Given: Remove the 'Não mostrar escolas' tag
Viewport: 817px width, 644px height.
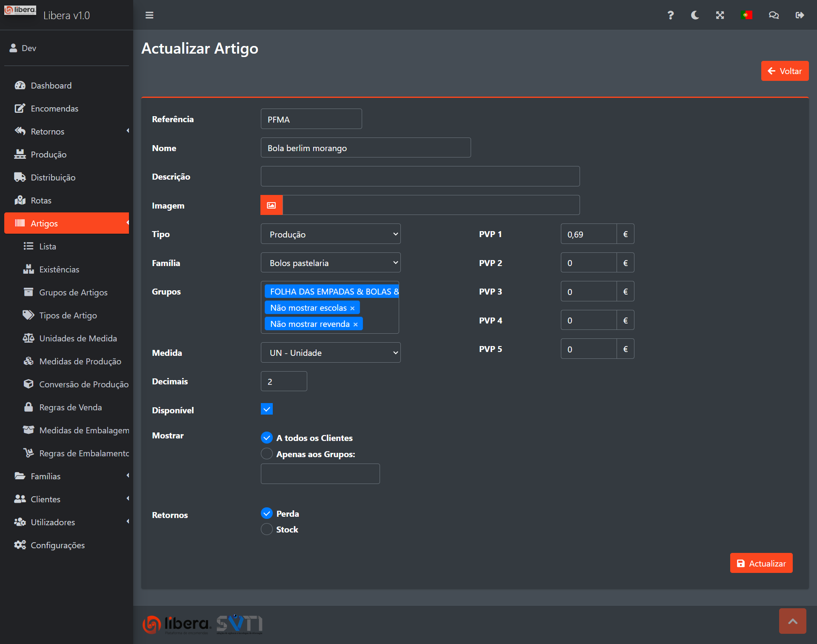Looking at the screenshot, I should (352, 308).
